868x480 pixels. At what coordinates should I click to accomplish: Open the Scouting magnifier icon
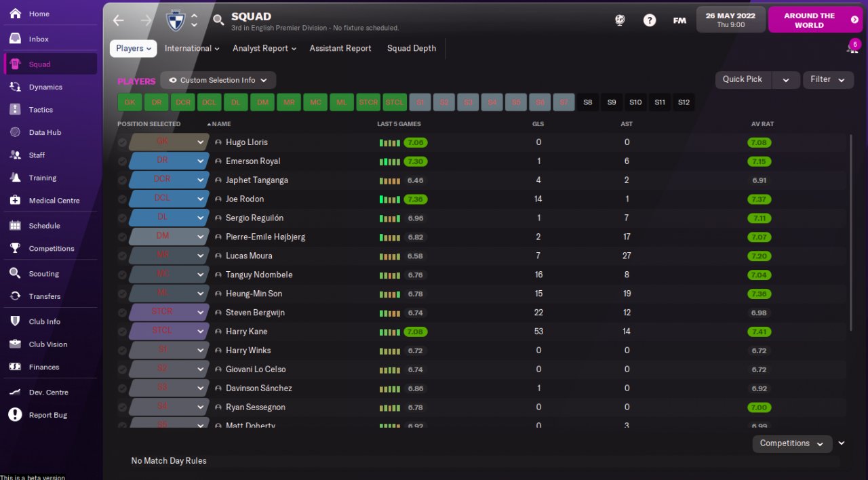tap(15, 274)
